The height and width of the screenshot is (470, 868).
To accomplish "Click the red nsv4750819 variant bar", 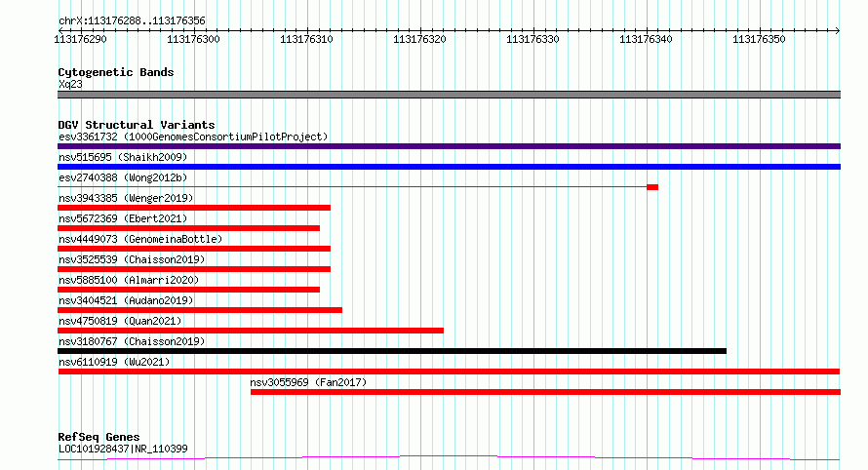I will (x=251, y=331).
